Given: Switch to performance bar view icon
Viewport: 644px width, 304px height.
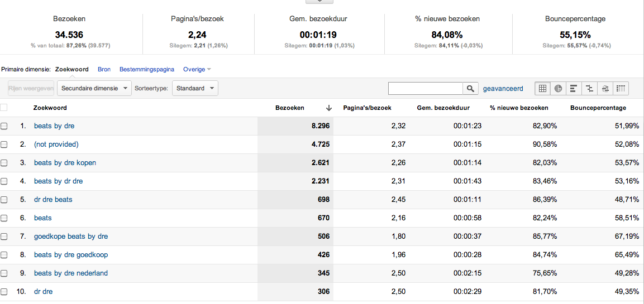Looking at the screenshot, I should pos(574,88).
